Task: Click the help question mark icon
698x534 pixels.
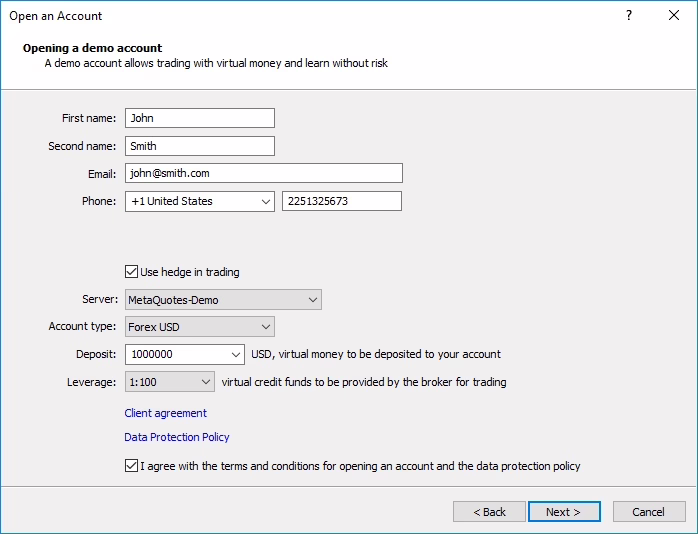Action: click(629, 16)
